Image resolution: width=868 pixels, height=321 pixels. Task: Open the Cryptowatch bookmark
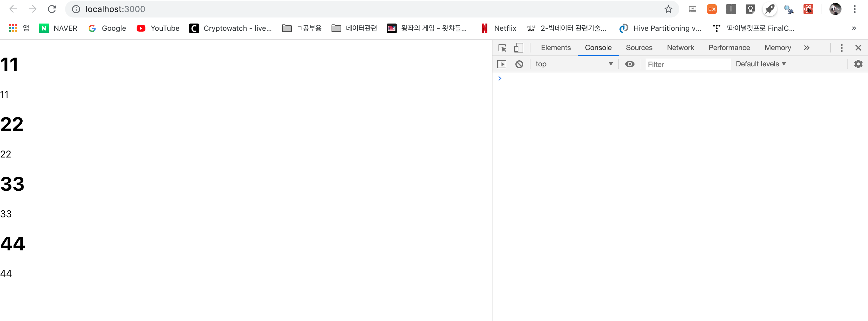click(x=231, y=28)
